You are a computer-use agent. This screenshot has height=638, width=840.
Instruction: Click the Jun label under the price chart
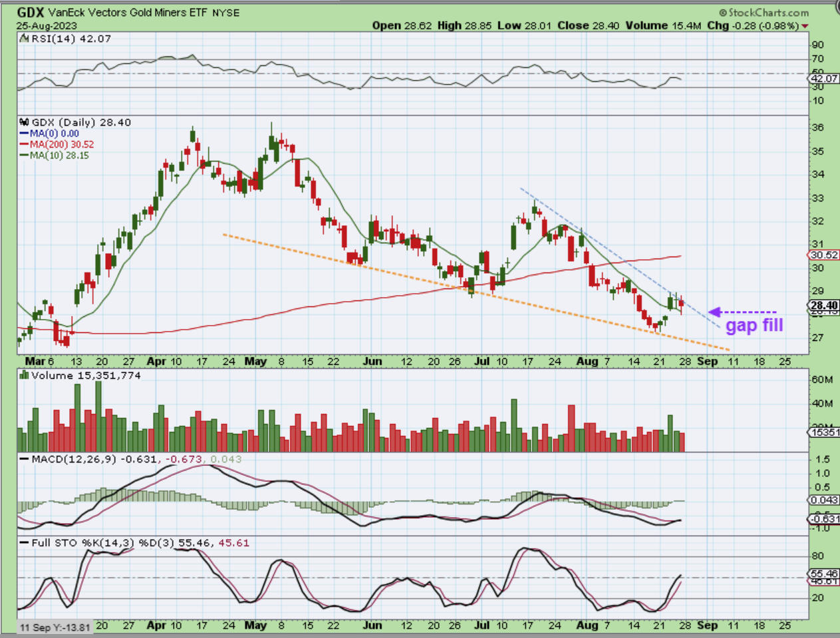coord(372,362)
